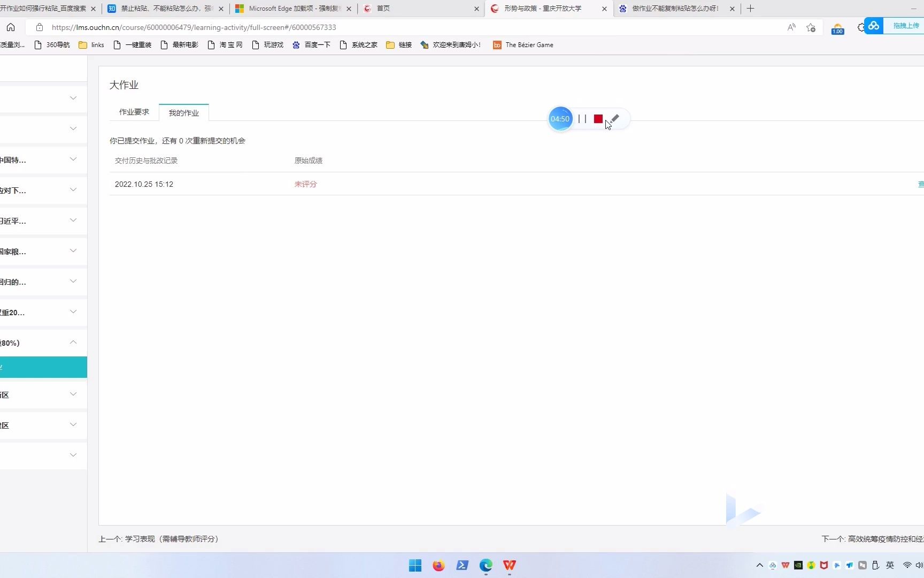Screen dimensions: 924x578
Task: Go to next activity 高效统筹疫情防控
Action: click(873, 539)
